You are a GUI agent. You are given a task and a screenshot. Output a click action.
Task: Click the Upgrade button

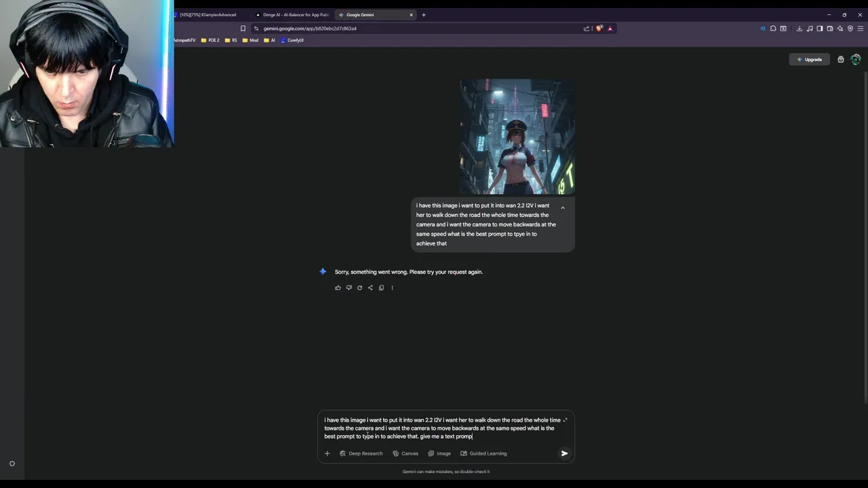[810, 60]
